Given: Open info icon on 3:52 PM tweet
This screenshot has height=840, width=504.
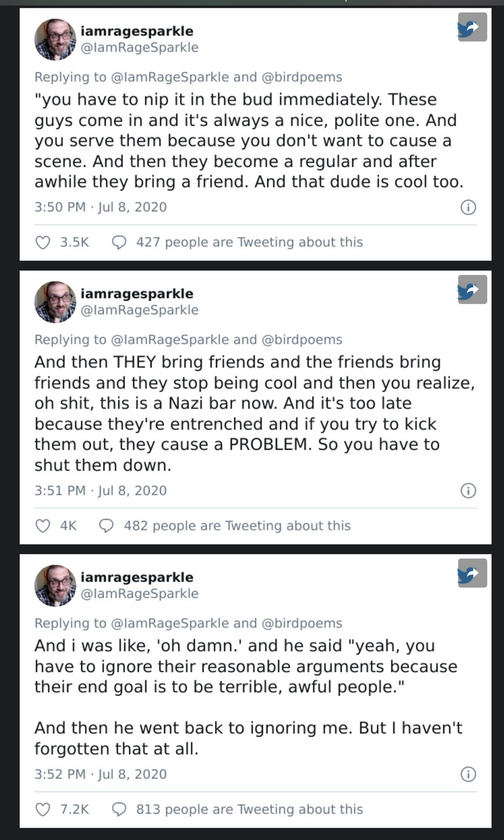Looking at the screenshot, I should [468, 774].
